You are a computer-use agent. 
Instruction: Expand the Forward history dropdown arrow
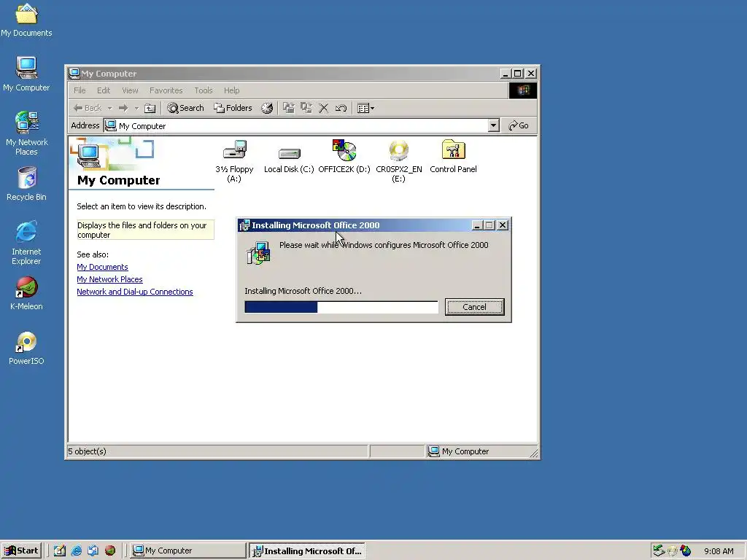(136, 108)
